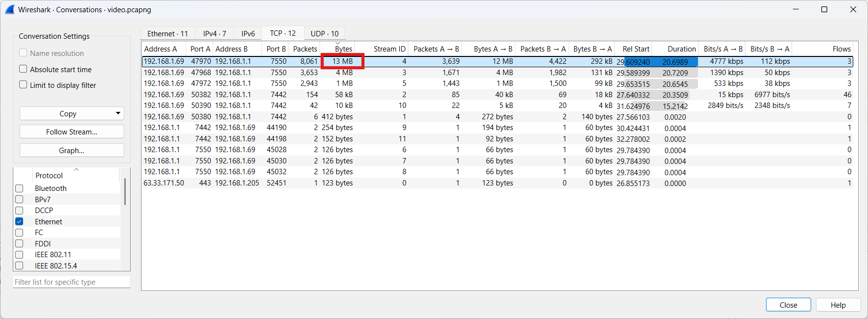Focus the Filter list for specific type field

pos(72,282)
